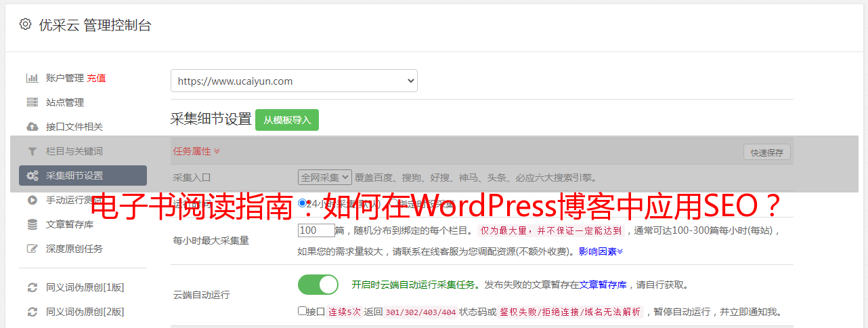Click the 快速保存 button

[767, 152]
